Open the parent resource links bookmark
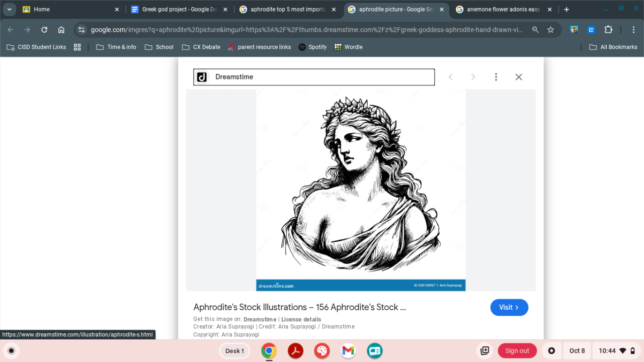 click(x=260, y=47)
